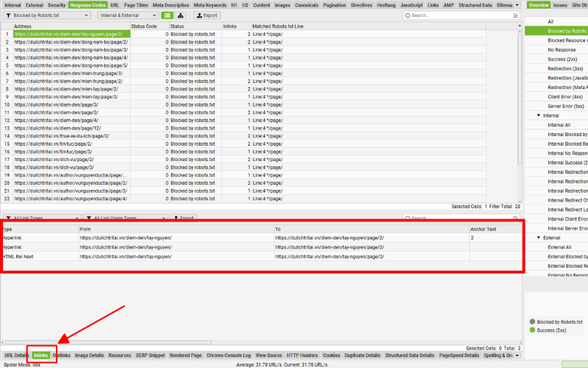Click the add column plus icon
This screenshot has width=588, height=368.
tap(520, 26)
